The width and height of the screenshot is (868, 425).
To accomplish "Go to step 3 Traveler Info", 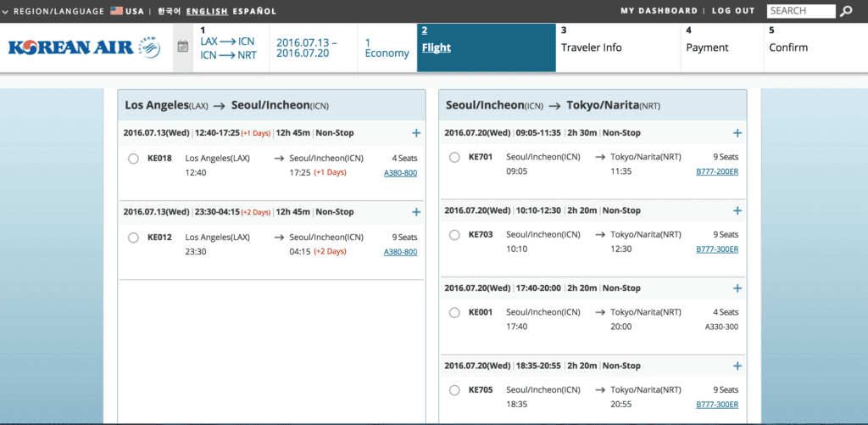I will point(591,48).
